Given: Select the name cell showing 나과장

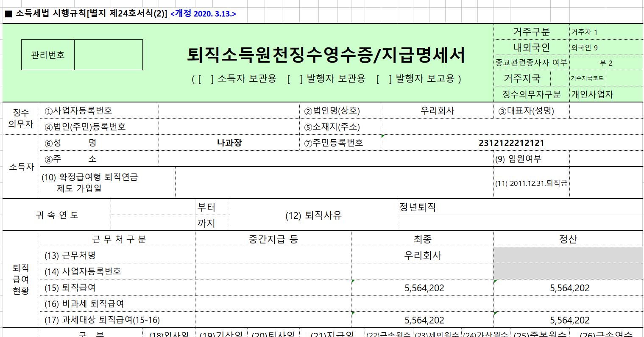Looking at the screenshot, I should click(229, 143).
